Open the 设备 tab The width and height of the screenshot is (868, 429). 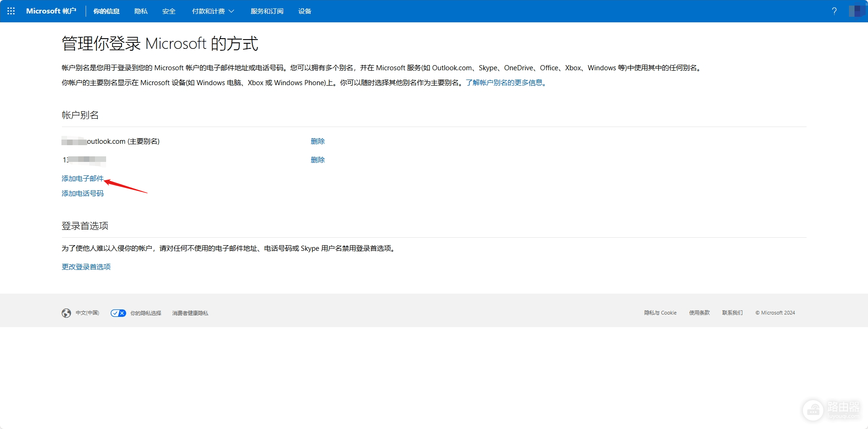pyautogui.click(x=305, y=11)
